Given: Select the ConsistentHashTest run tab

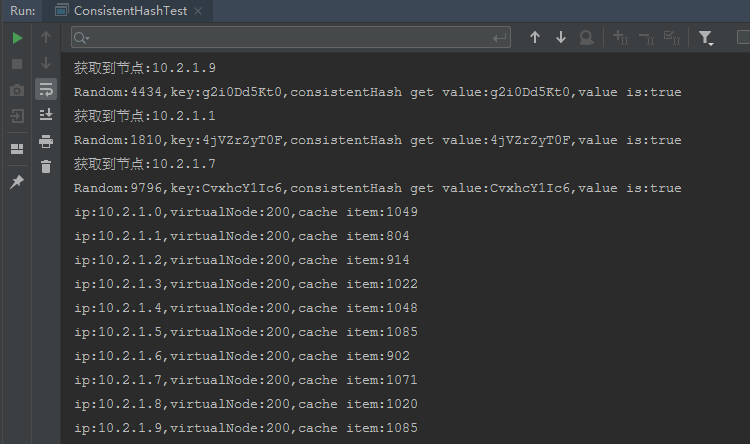Looking at the screenshot, I should (136, 11).
